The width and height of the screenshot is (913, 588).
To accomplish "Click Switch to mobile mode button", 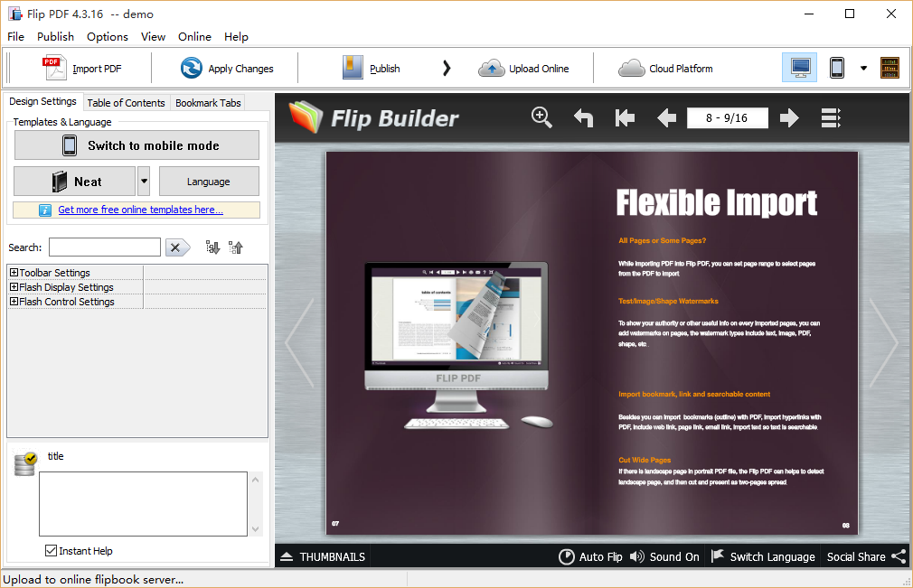I will point(136,145).
